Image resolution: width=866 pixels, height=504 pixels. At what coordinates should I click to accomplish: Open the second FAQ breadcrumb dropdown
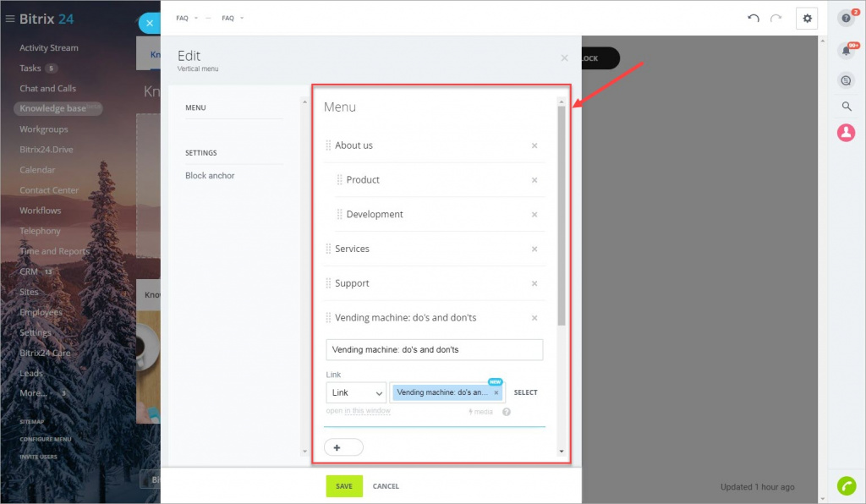pos(233,19)
